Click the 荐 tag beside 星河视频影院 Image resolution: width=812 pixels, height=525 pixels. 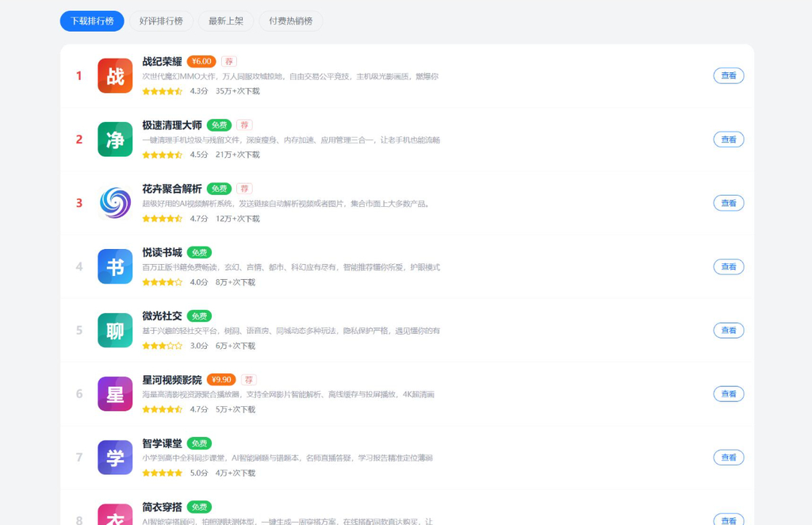[248, 380]
